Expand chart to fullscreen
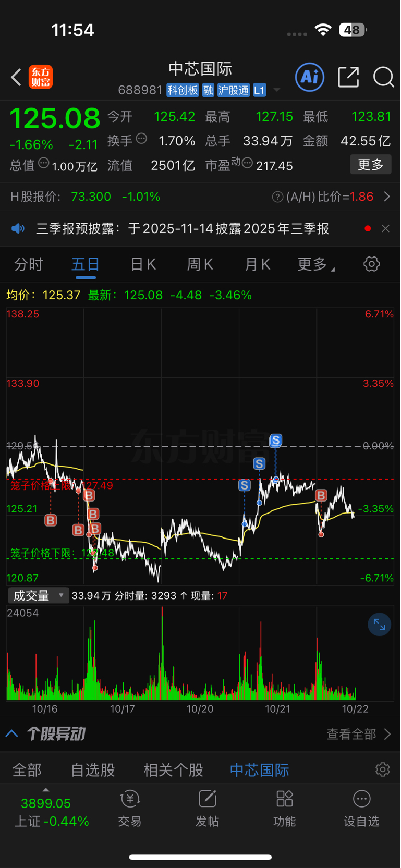The image size is (401, 868). [379, 624]
